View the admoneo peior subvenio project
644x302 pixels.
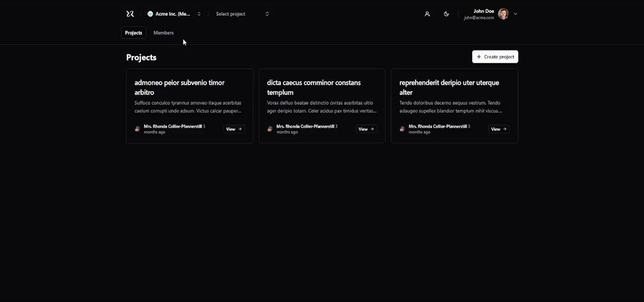pos(234,129)
